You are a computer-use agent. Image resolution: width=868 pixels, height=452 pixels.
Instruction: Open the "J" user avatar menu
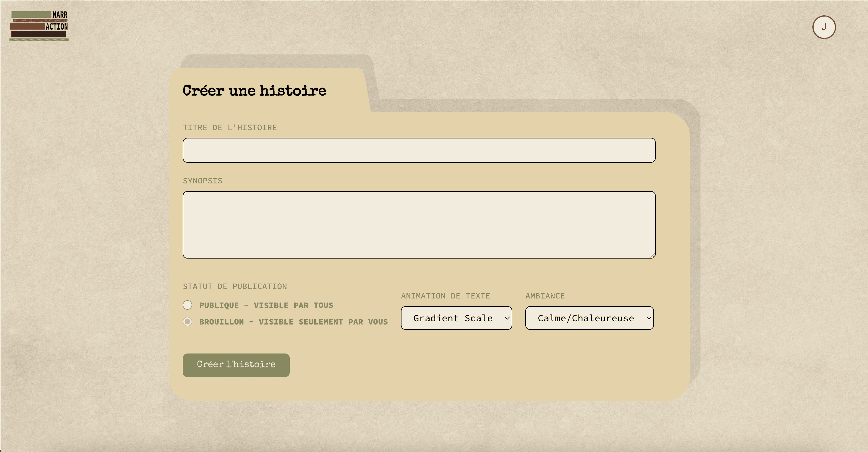click(x=824, y=27)
